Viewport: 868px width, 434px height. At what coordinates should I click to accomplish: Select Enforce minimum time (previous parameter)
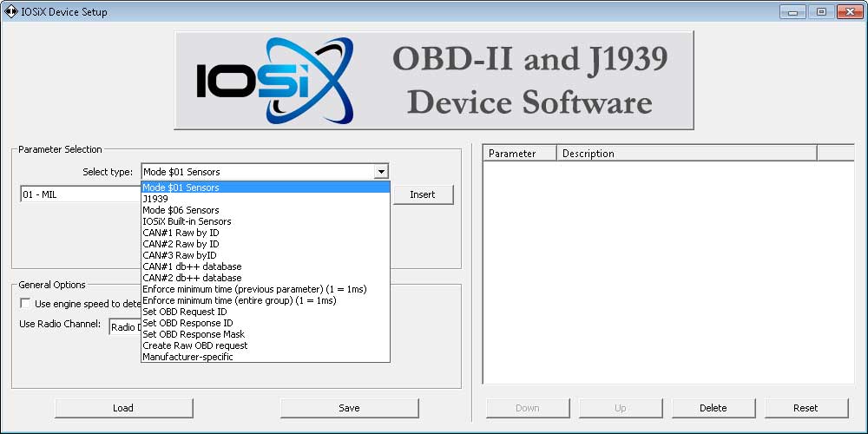click(266, 289)
